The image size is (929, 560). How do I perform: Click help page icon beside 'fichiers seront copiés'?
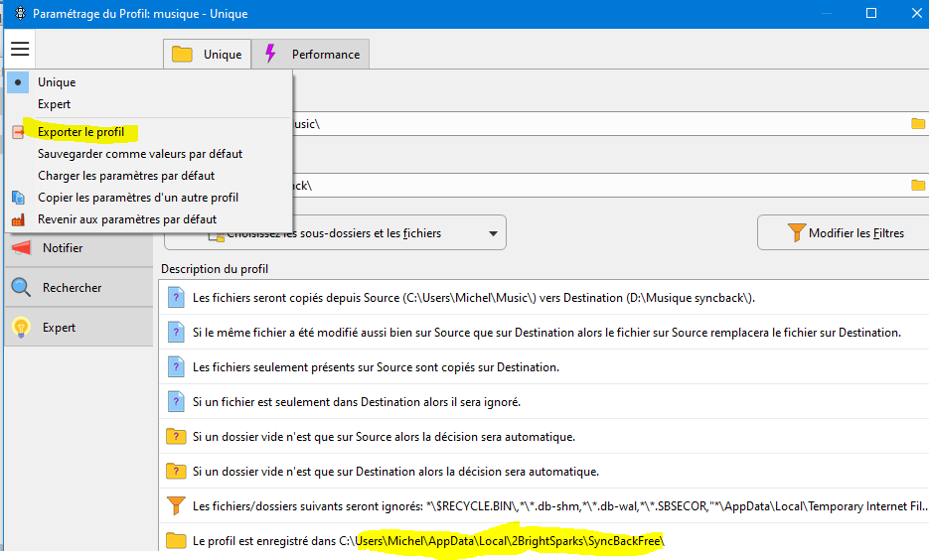pyautogui.click(x=176, y=297)
